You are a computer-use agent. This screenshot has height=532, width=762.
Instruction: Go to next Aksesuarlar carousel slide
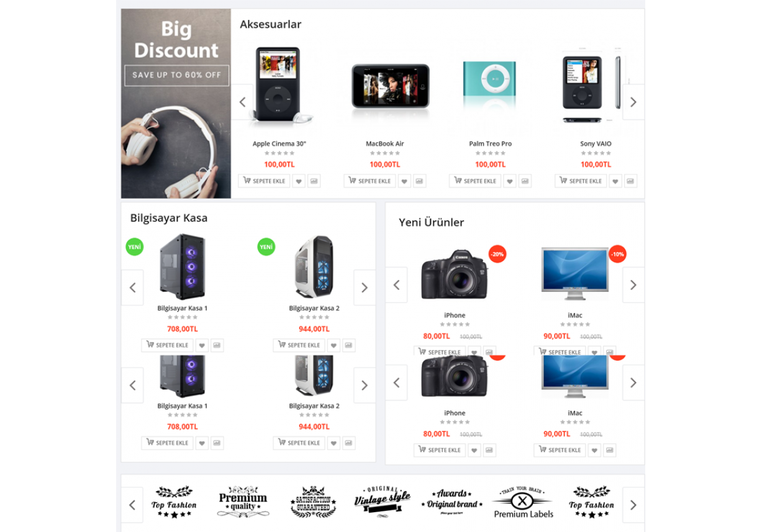coord(633,102)
